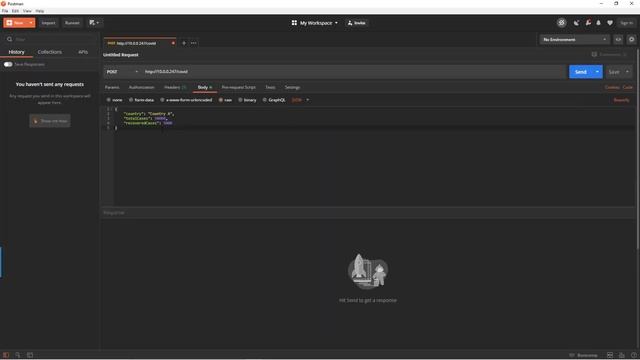Click the blue Send button

tap(580, 72)
